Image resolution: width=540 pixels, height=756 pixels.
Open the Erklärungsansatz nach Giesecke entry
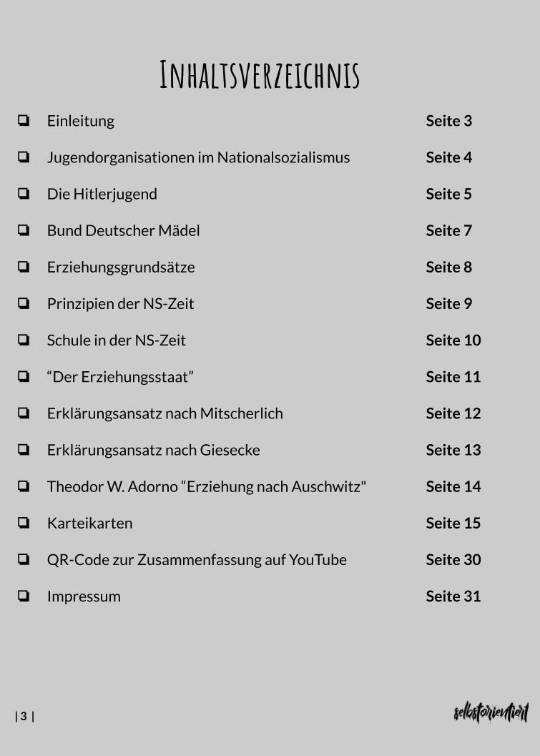153,450
